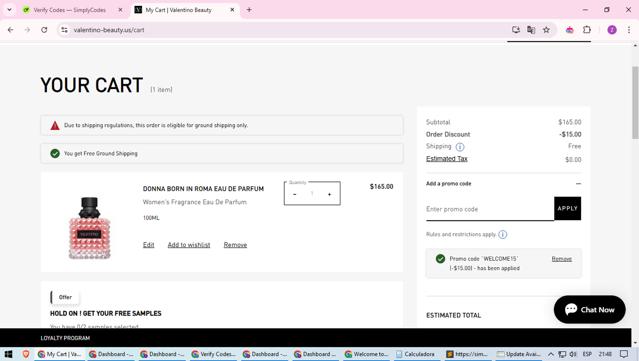This screenshot has height=361, width=639.
Task: Open Chrome three-dot menu
Action: [629, 30]
